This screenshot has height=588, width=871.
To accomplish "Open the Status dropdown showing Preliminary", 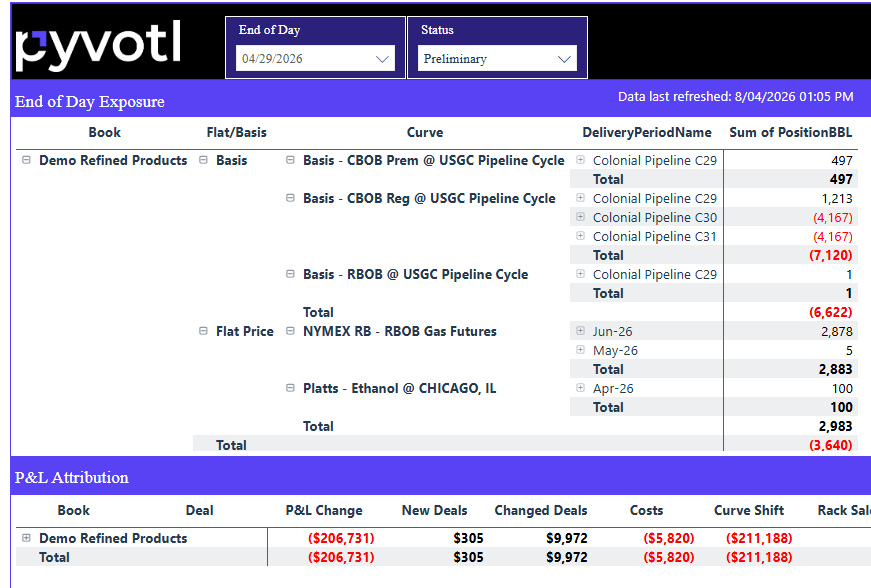I will click(497, 59).
